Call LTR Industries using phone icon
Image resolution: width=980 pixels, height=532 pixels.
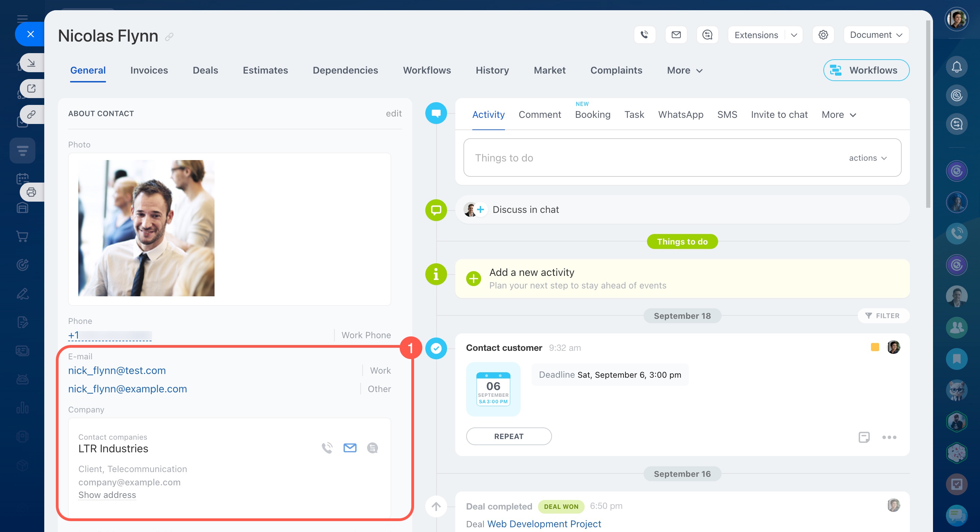[x=327, y=448]
